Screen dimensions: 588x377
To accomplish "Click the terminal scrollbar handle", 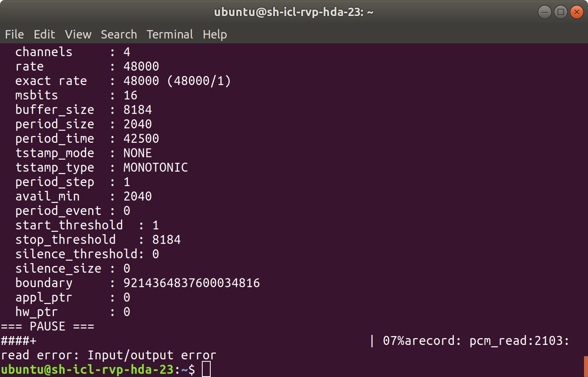I will (586, 366).
